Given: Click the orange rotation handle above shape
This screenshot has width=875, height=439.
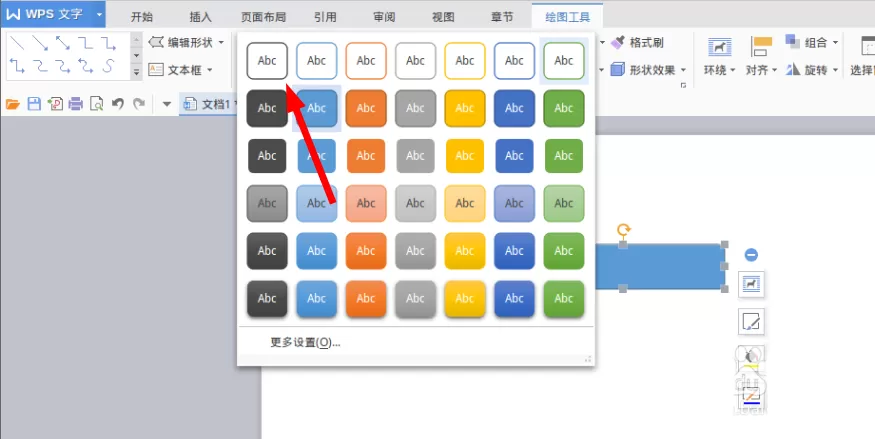Looking at the screenshot, I should [x=623, y=229].
